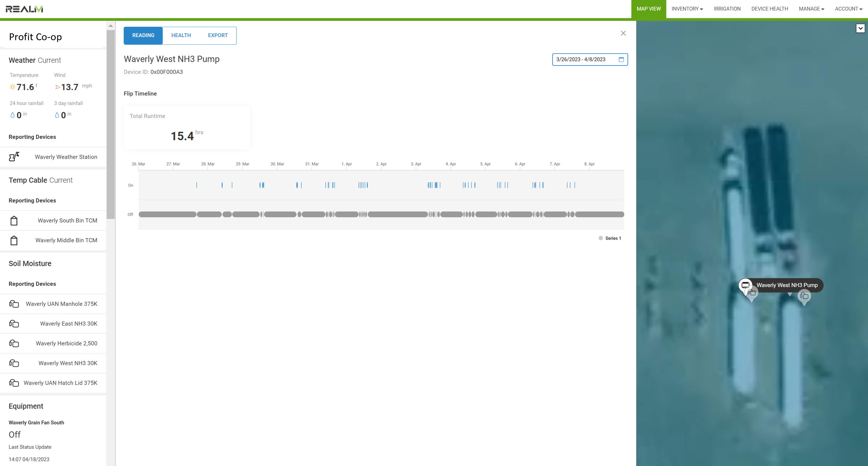Click the tank icon beside Waverly UAN Manhole 375K

(x=14, y=304)
